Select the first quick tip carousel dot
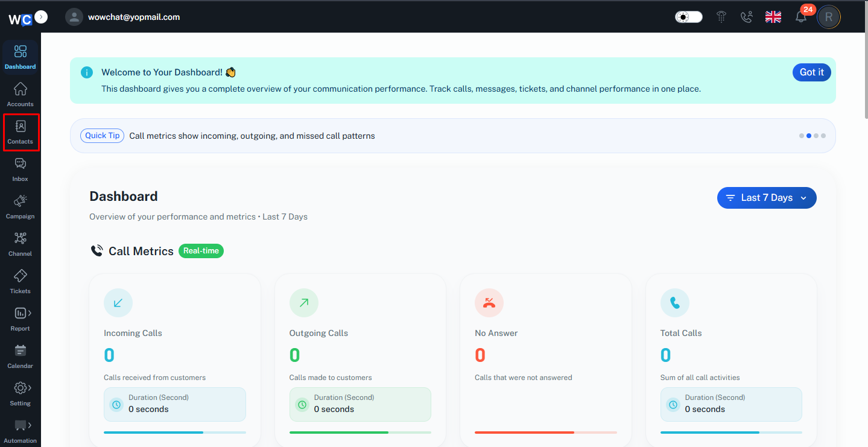Screen dimensions: 868x447 (x=802, y=136)
